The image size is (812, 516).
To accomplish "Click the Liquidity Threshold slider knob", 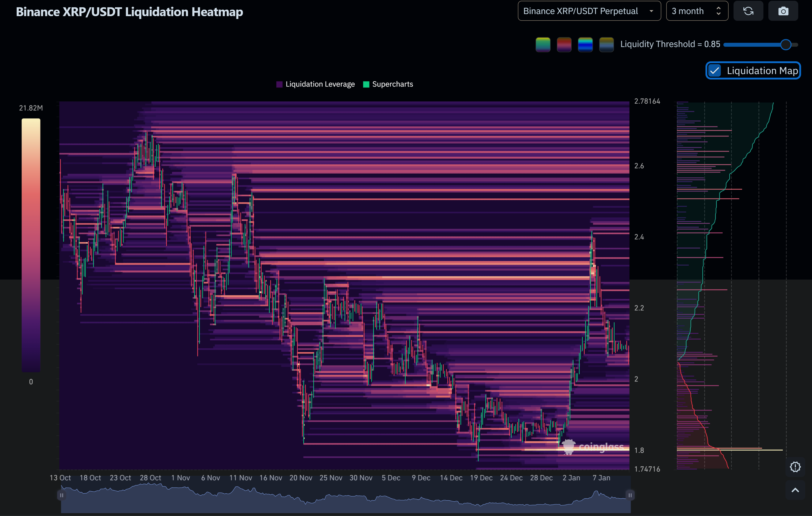I will coord(786,44).
